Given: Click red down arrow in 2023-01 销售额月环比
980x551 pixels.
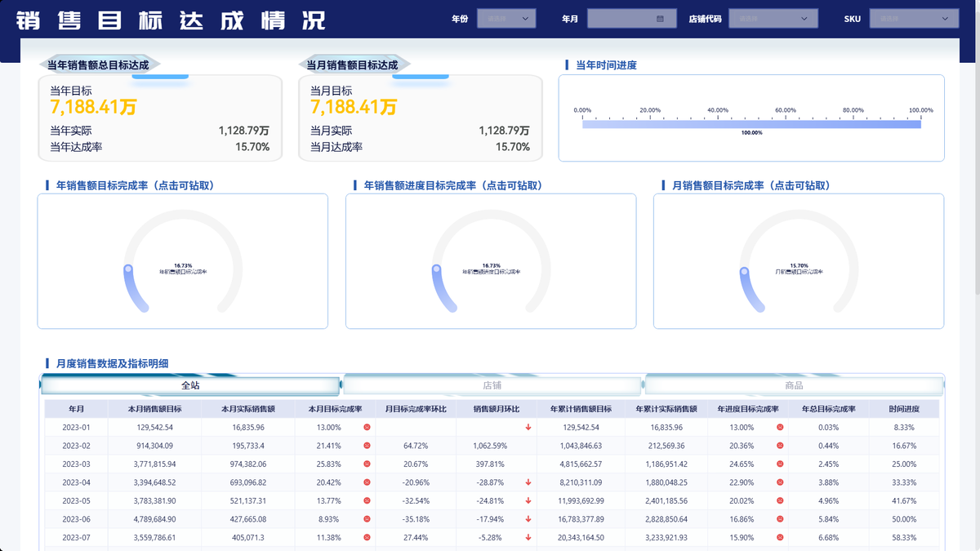Looking at the screenshot, I should 528,427.
